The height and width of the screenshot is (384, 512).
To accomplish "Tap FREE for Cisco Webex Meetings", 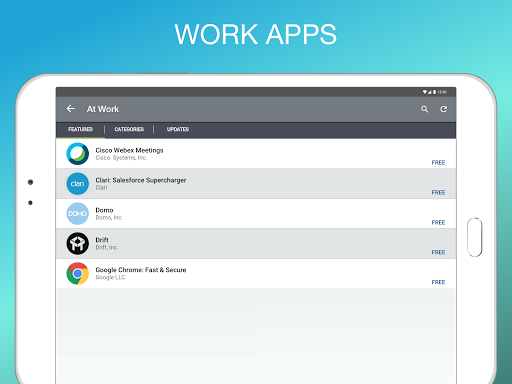I will (438, 163).
